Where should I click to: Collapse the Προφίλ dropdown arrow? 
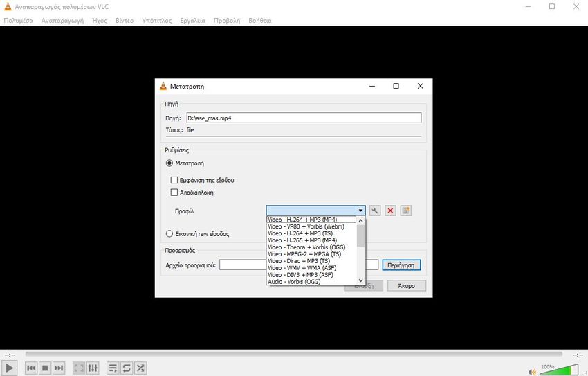tap(360, 211)
